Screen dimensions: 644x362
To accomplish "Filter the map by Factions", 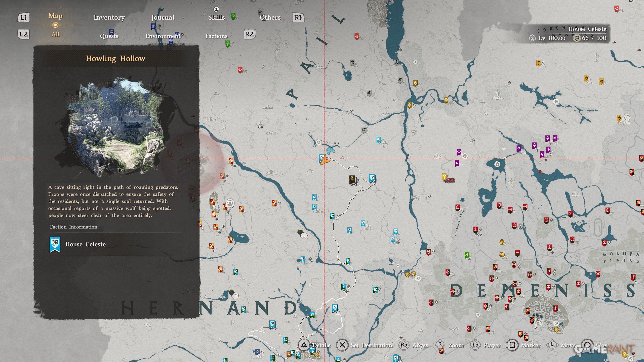I will coord(216,36).
